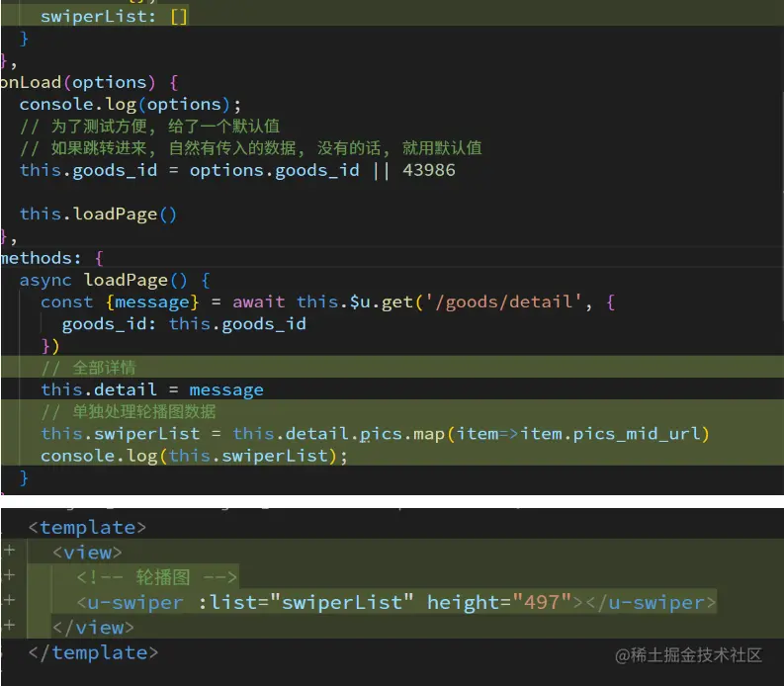The image size is (784, 686).
Task: Click the opening '<template>' tag
Action: [x=87, y=528]
